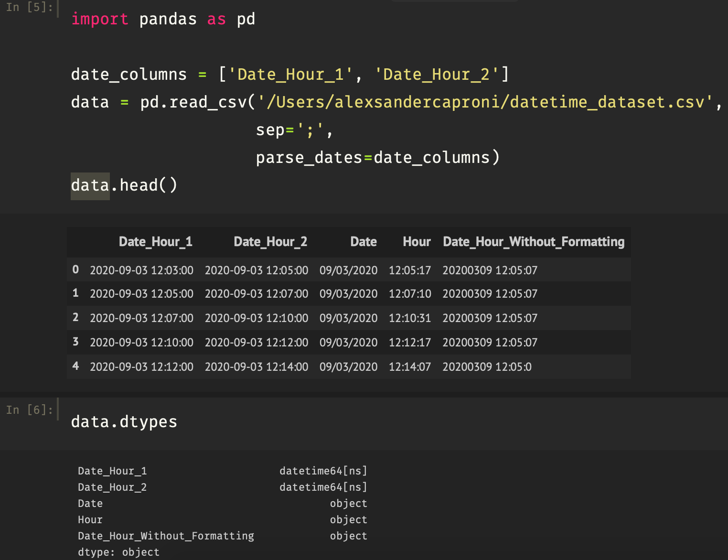Click the data.dtypes code cell

tap(124, 421)
